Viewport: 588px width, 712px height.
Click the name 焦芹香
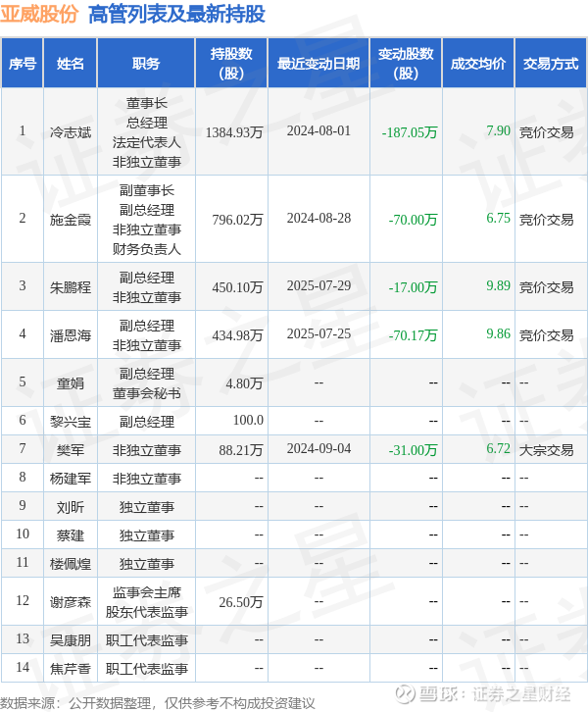click(x=71, y=669)
